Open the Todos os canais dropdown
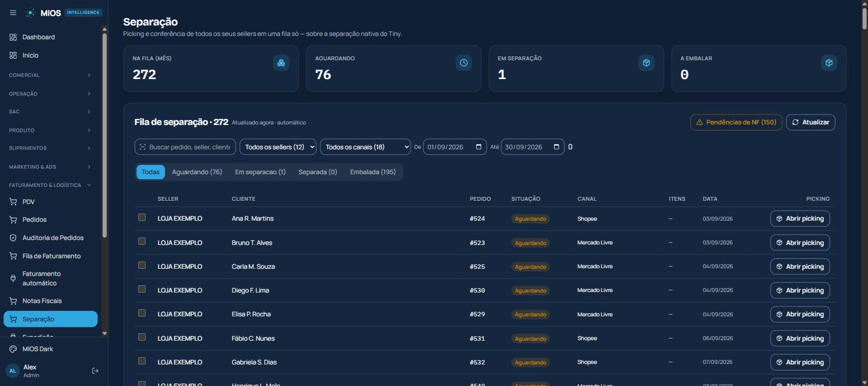 (365, 147)
